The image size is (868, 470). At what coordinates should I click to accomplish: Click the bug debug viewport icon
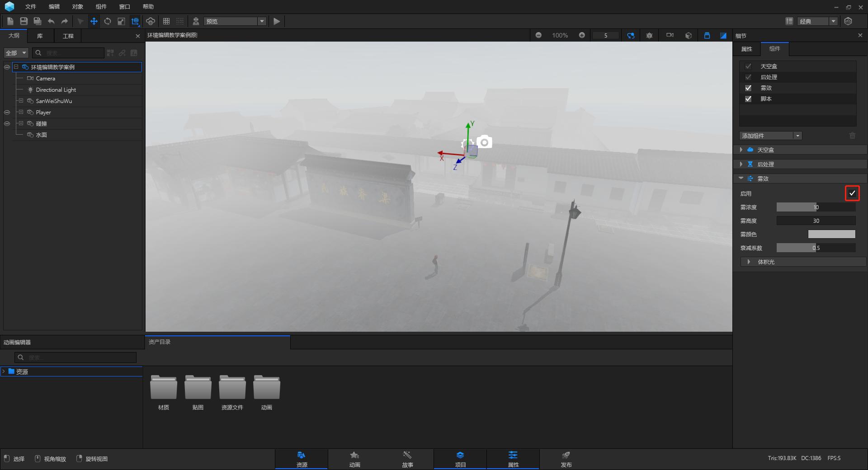tap(649, 35)
